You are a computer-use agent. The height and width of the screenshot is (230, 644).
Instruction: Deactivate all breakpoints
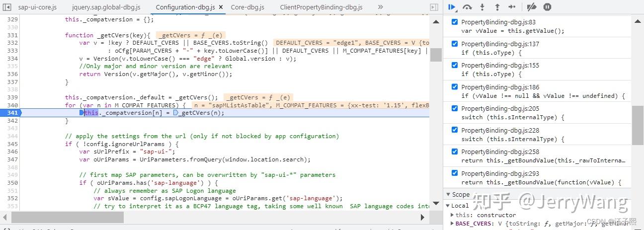(x=531, y=7)
